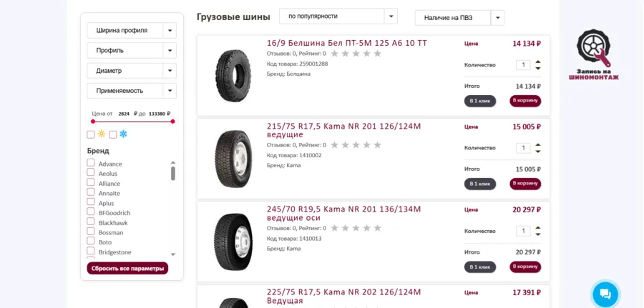Open the live chat bubble icon
Image resolution: width=644 pixels, height=308 pixels.
(x=605, y=294)
